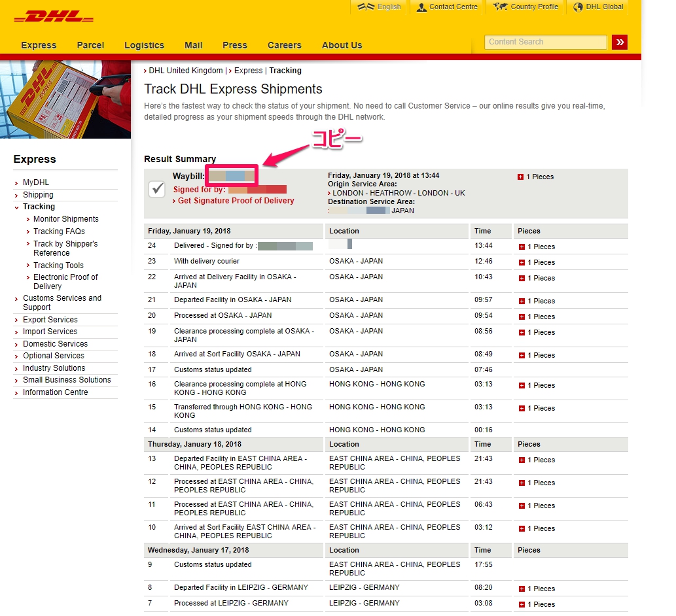Expand pieces for row 16 Clearance HONG KONG
This screenshot has width=676, height=616.
522,386
